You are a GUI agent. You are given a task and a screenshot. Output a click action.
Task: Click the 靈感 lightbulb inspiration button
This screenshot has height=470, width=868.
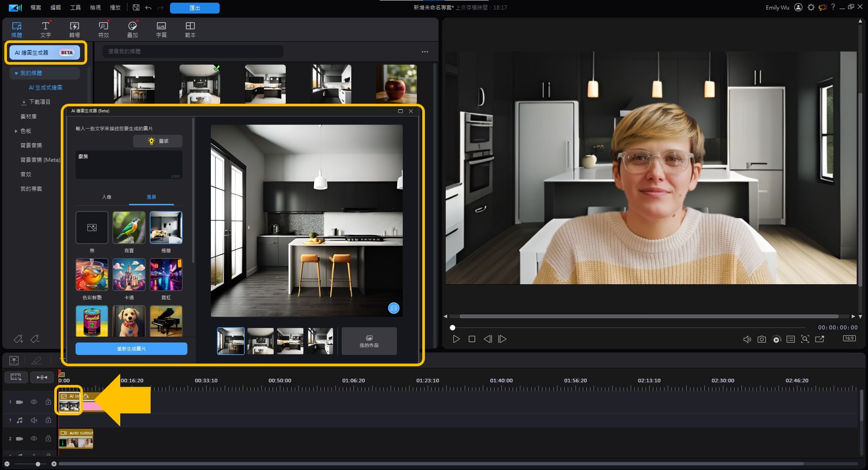pyautogui.click(x=158, y=141)
